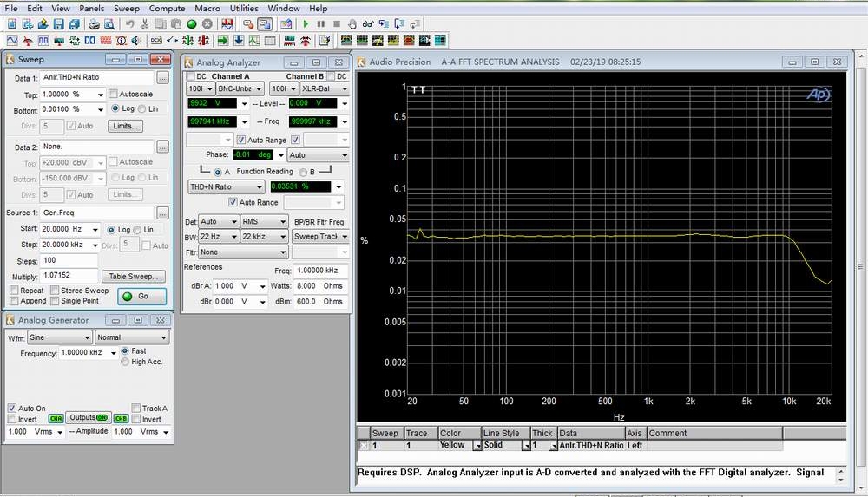Click the info circle icon in second toolbar

pos(122,41)
